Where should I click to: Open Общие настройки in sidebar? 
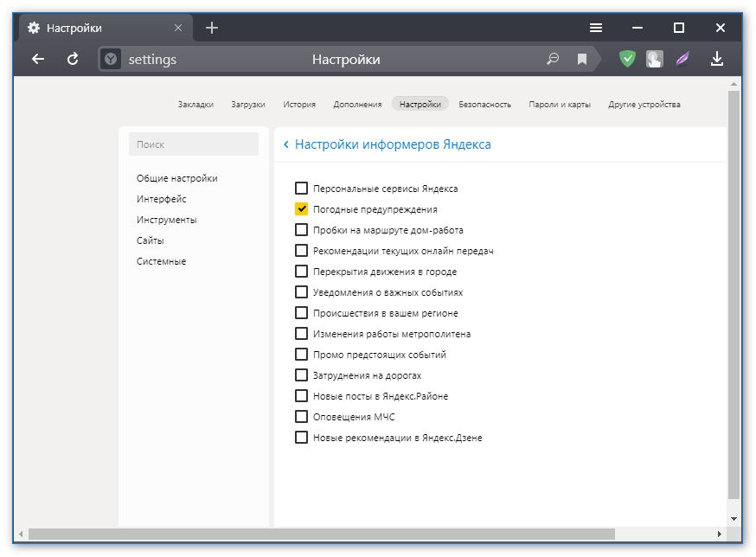pyautogui.click(x=177, y=178)
